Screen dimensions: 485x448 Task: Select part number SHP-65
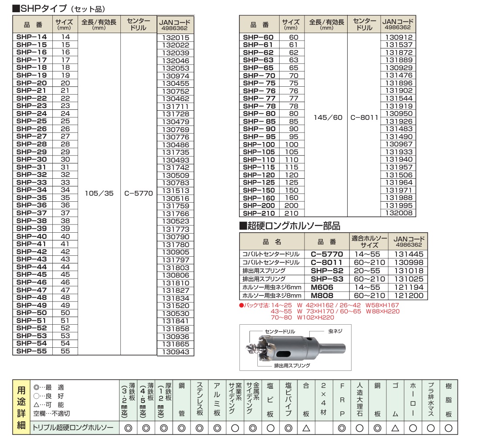click(258, 68)
